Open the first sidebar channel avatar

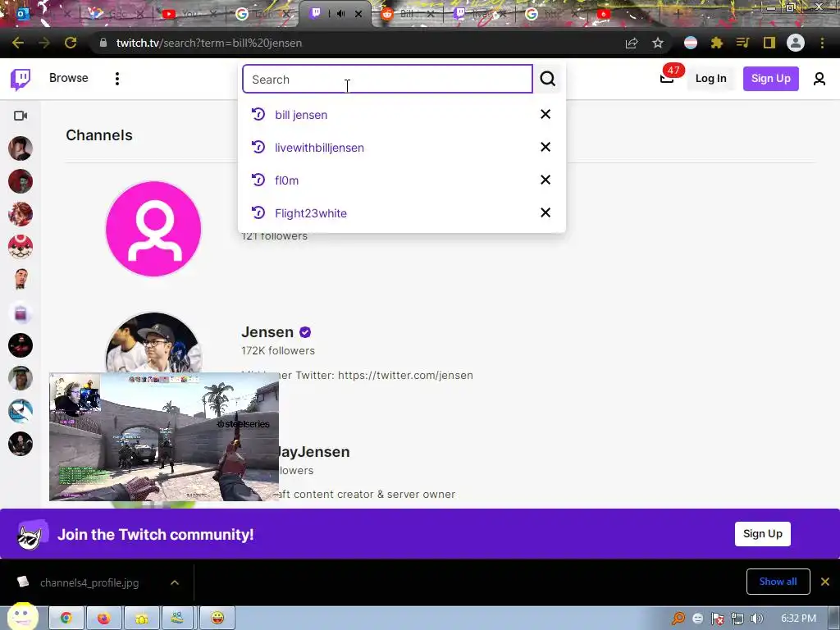click(x=21, y=148)
